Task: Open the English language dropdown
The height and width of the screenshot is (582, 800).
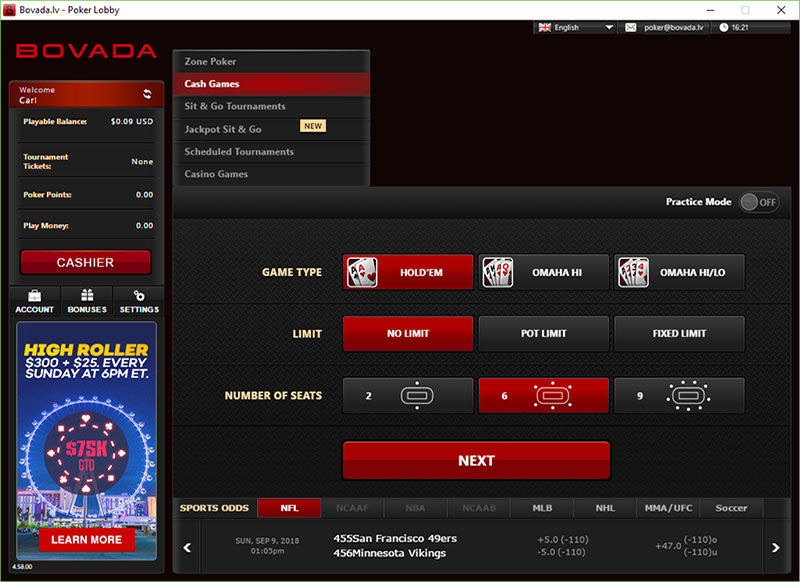Action: point(576,28)
